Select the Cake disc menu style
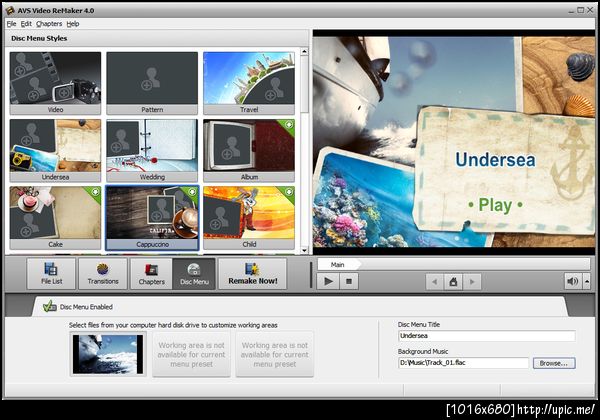This screenshot has width=600, height=420. pyautogui.click(x=55, y=218)
